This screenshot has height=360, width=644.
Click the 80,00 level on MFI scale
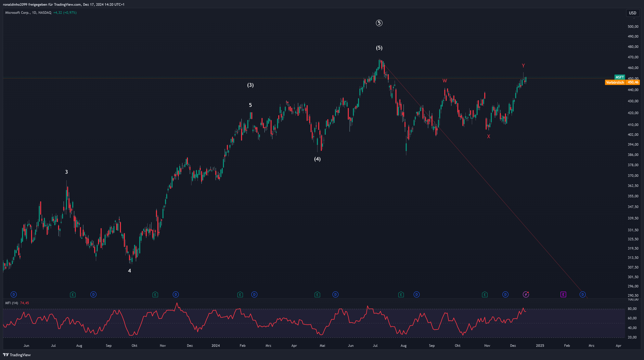[632, 309]
